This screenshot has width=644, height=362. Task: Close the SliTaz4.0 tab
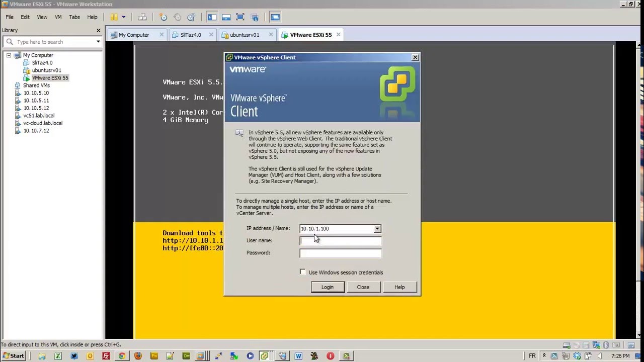pos(211,35)
